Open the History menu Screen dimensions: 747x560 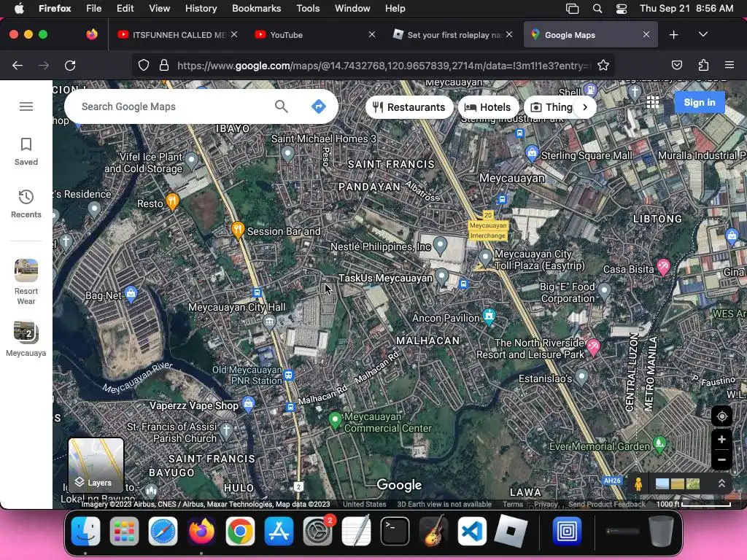click(x=201, y=9)
